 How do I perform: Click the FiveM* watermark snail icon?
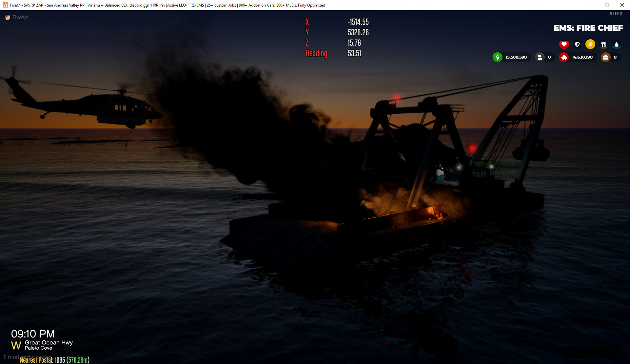8,17
